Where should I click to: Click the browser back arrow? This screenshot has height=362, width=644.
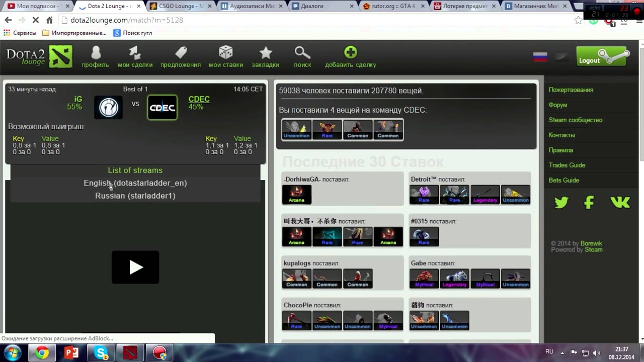point(8,20)
